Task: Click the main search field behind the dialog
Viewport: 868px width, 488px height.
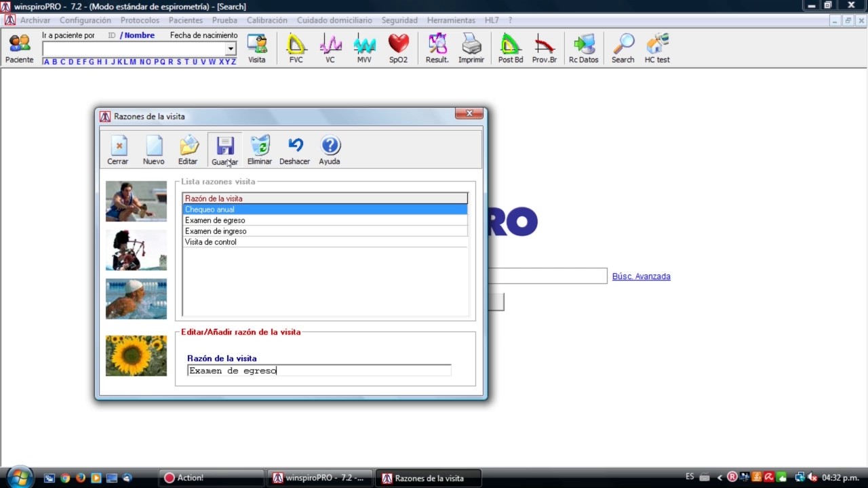Action: coord(547,276)
